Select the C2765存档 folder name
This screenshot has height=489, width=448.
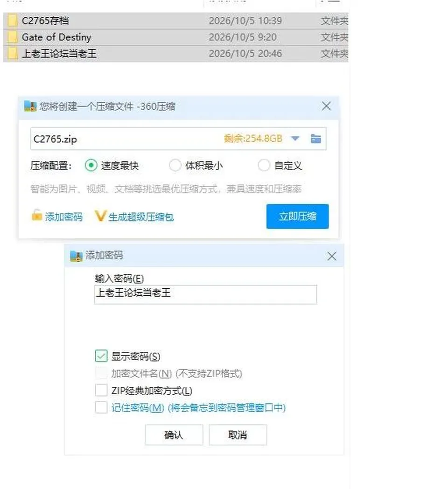pos(45,21)
